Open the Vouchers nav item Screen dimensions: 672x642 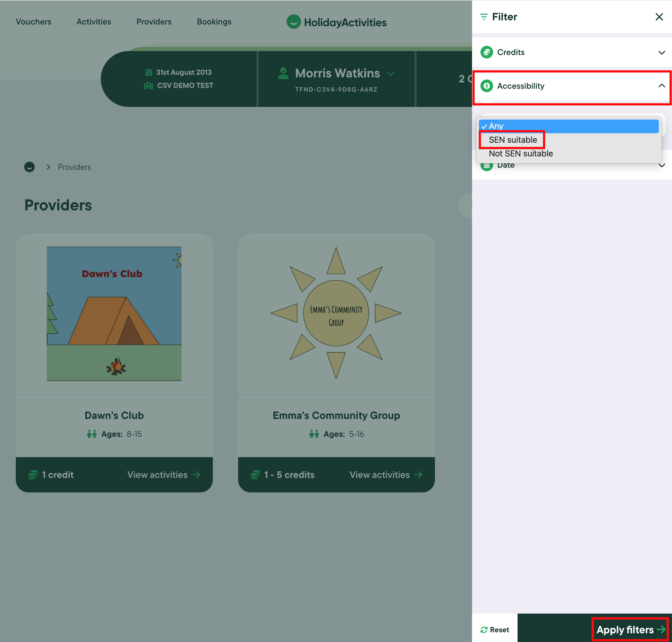(33, 22)
